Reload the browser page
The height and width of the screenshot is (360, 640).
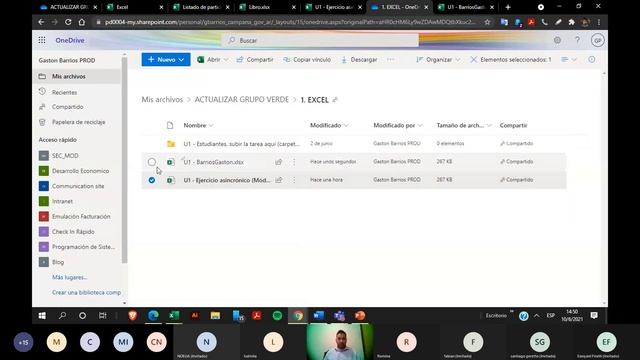point(68,22)
